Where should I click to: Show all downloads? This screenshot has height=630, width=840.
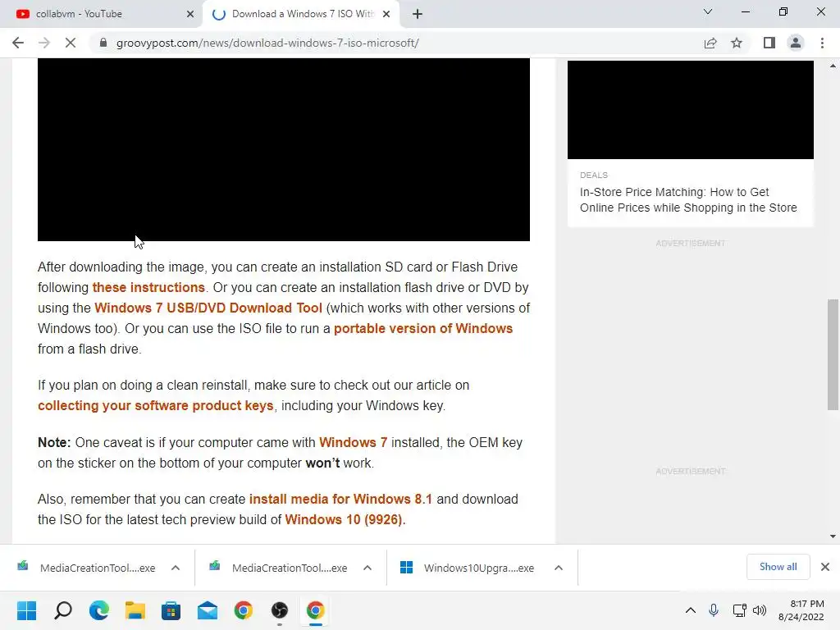[x=778, y=567]
